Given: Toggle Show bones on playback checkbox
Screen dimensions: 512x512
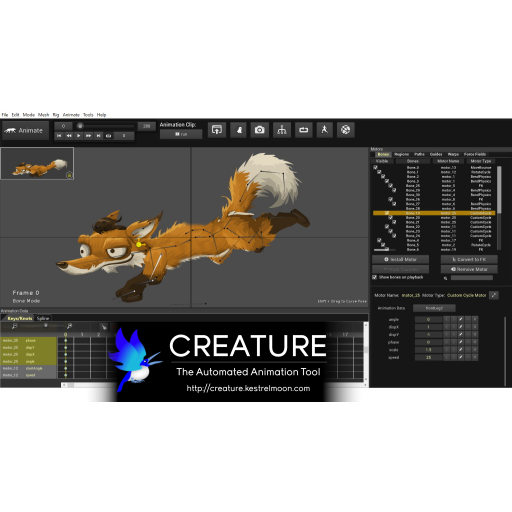Looking at the screenshot, I should point(374,277).
